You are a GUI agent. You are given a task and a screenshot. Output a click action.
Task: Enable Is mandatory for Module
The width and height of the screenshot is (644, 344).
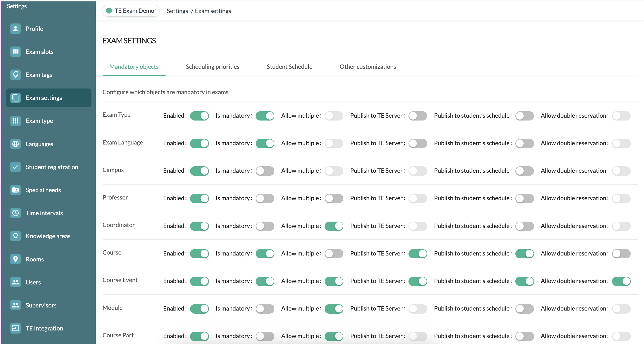265,308
